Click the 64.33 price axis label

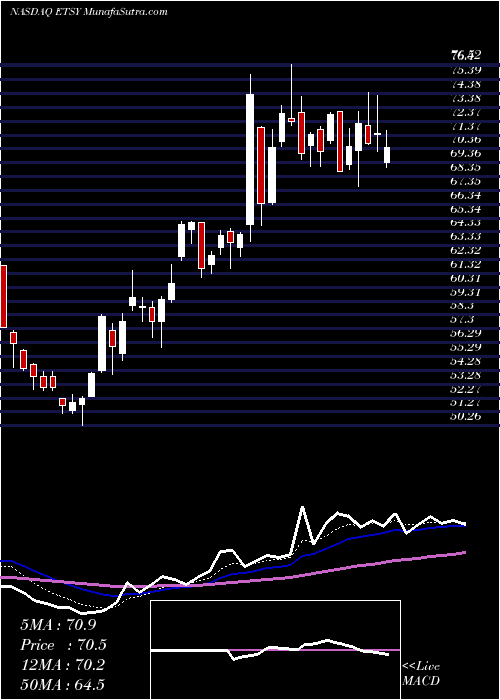[466, 222]
